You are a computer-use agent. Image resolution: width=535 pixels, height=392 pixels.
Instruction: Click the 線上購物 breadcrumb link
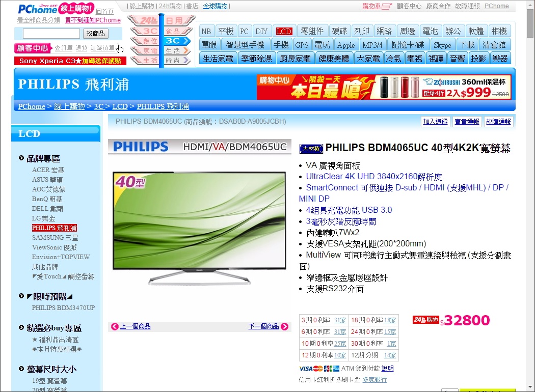pyautogui.click(x=69, y=106)
